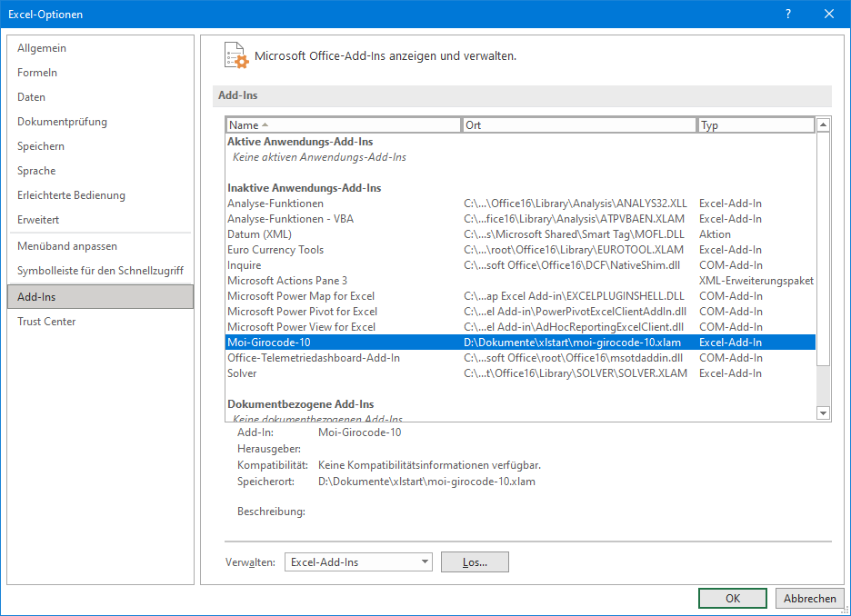Select Microsoft Power Map for Excel
851x616 pixels.
click(x=520, y=296)
